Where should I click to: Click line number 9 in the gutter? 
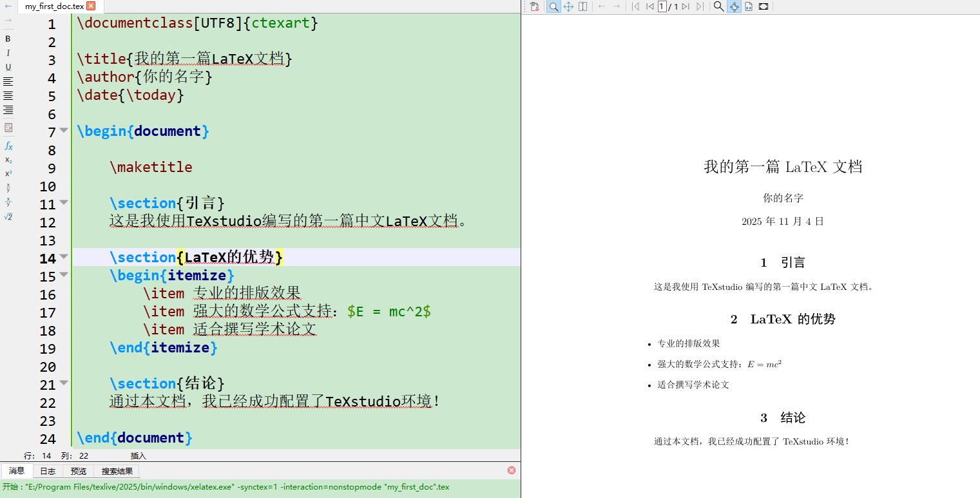click(52, 169)
